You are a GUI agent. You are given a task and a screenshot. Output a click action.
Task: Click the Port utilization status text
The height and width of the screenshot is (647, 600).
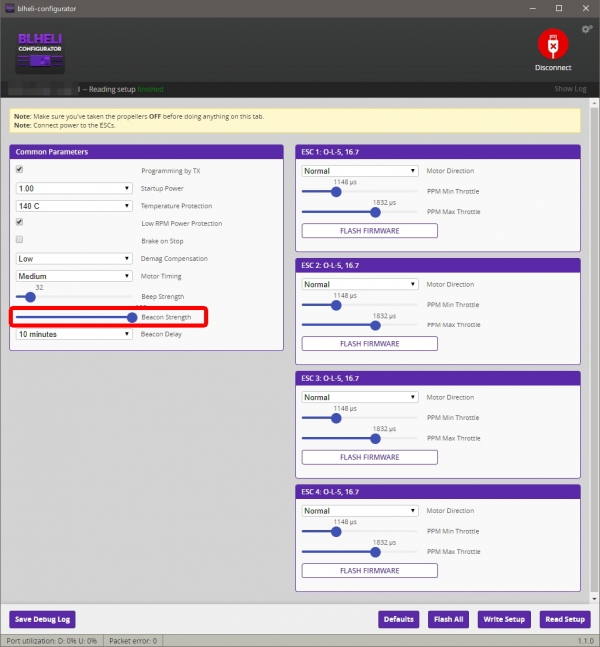coord(52,641)
